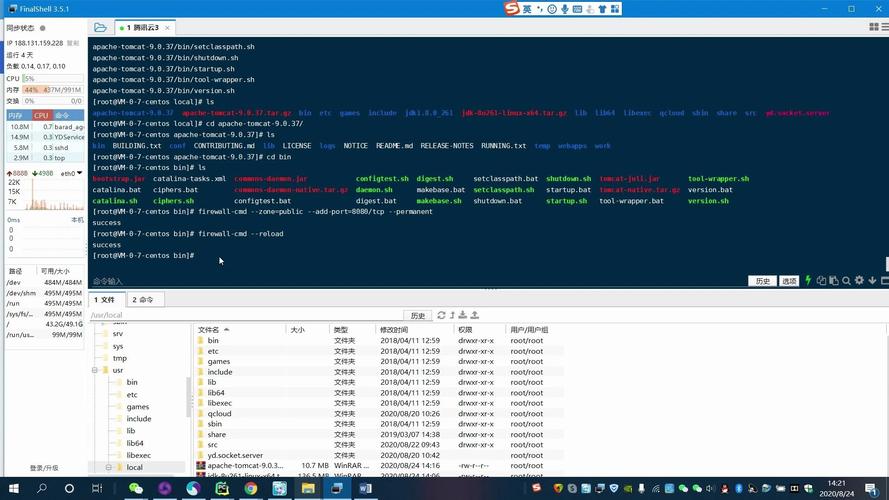
Task: Click the 历史 button beside command input
Action: coord(762,281)
